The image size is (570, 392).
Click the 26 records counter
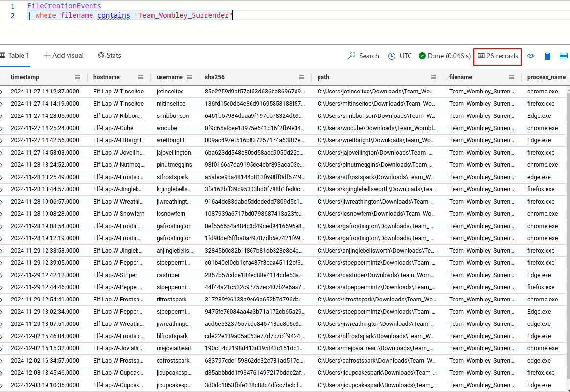[x=497, y=56]
